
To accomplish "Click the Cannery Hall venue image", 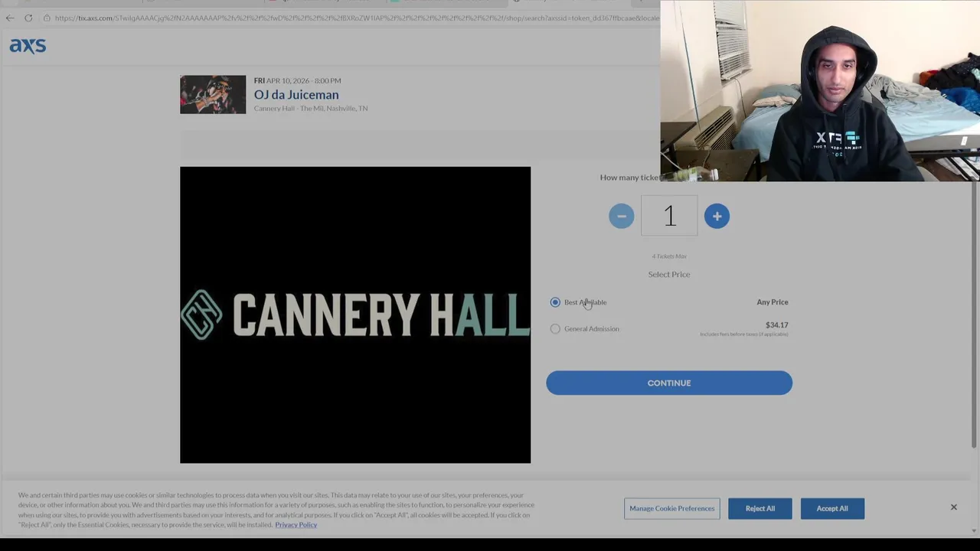I will click(x=355, y=315).
